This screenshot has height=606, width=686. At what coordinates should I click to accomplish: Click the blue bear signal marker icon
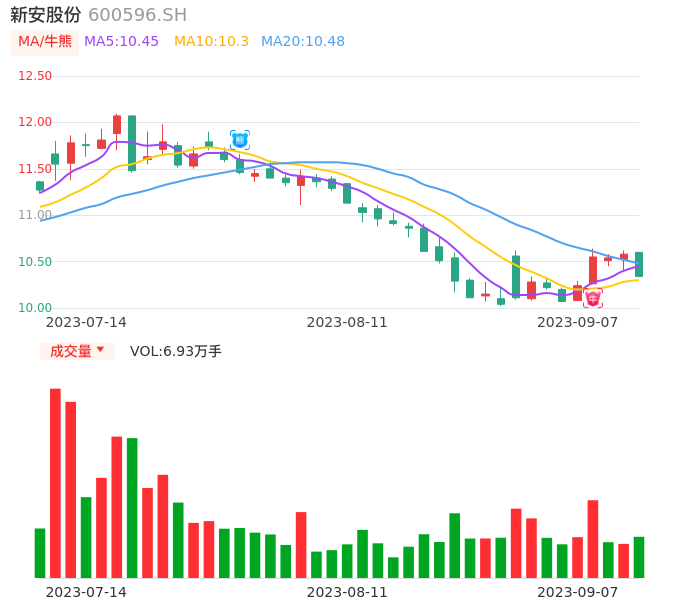[240, 140]
